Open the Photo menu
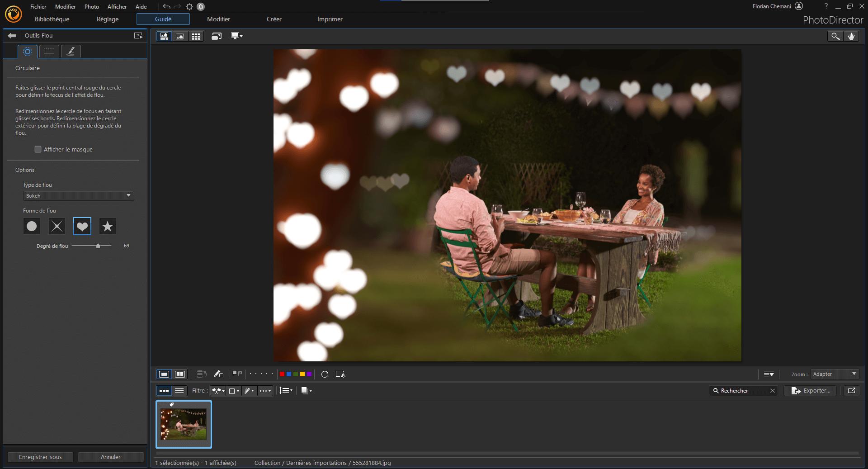This screenshot has height=469, width=868. [91, 6]
